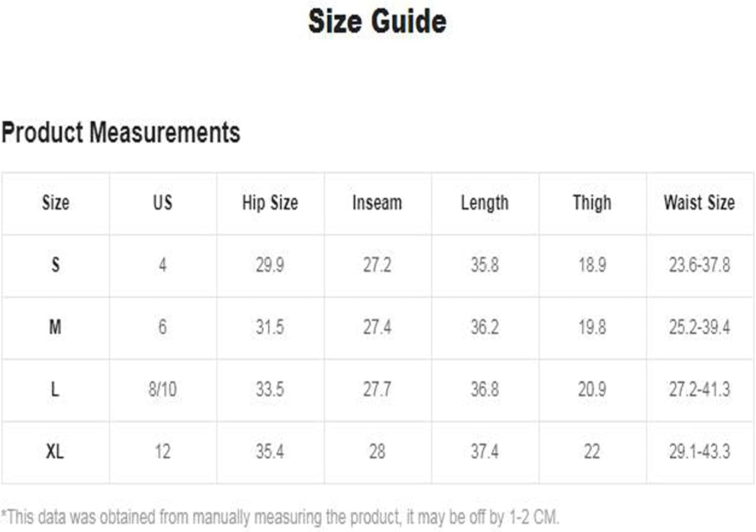Click the XL size row label
The height and width of the screenshot is (532, 756).
click(55, 452)
